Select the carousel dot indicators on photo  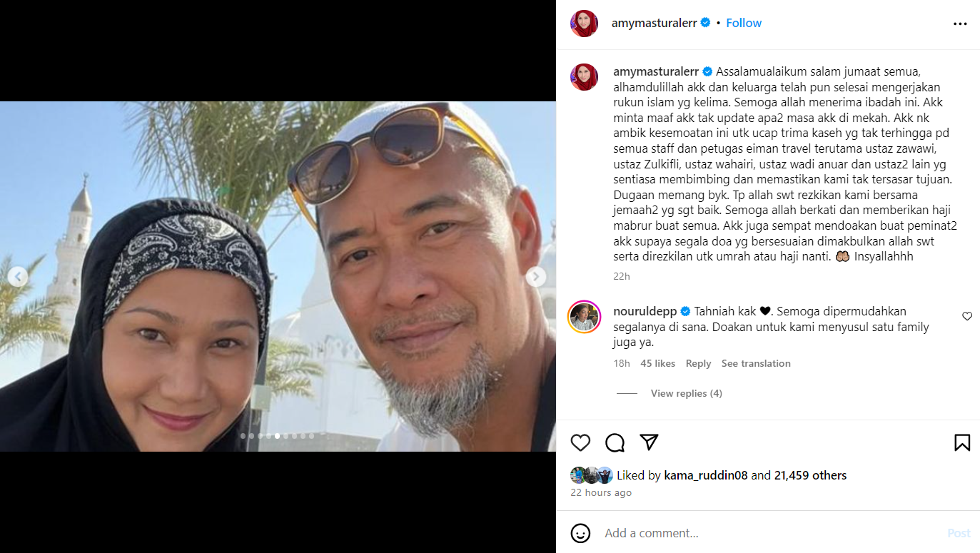tap(277, 436)
